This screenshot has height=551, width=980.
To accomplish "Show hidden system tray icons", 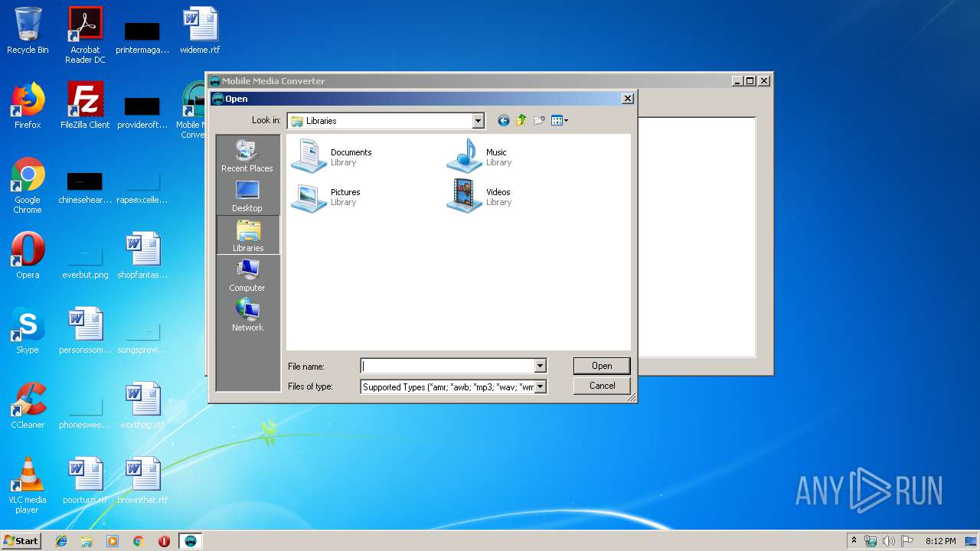I will pos(854,540).
